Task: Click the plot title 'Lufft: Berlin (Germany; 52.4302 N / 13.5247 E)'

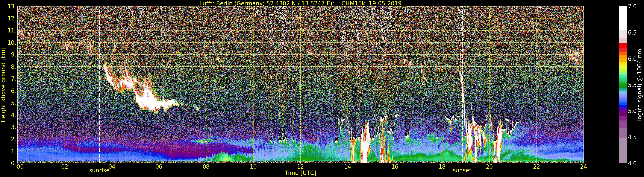Action: point(267,3)
